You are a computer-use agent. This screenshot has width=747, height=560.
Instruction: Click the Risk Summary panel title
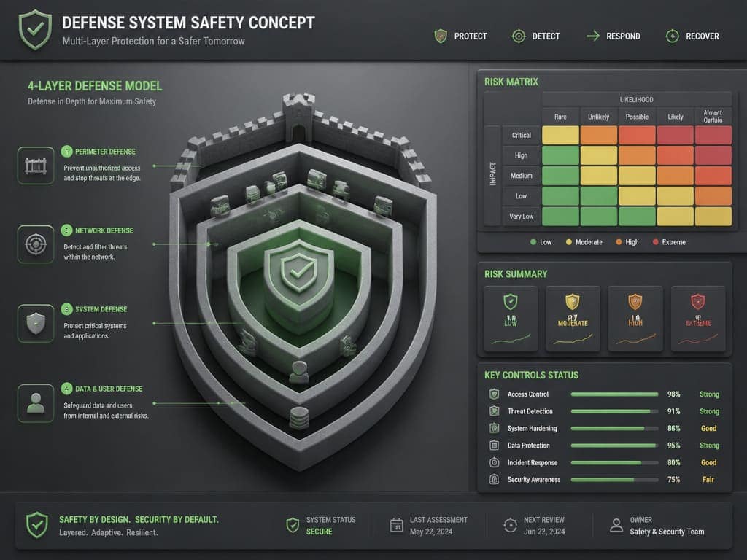pyautogui.click(x=516, y=274)
